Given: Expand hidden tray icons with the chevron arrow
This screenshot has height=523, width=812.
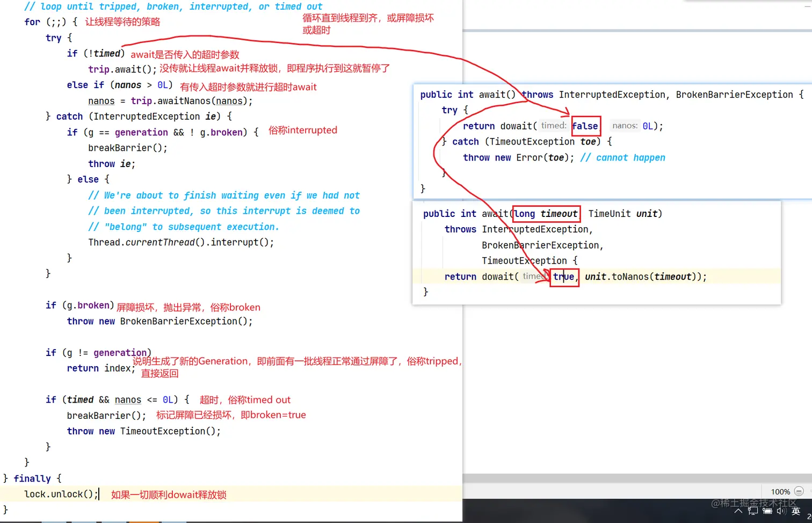Looking at the screenshot, I should [738, 511].
